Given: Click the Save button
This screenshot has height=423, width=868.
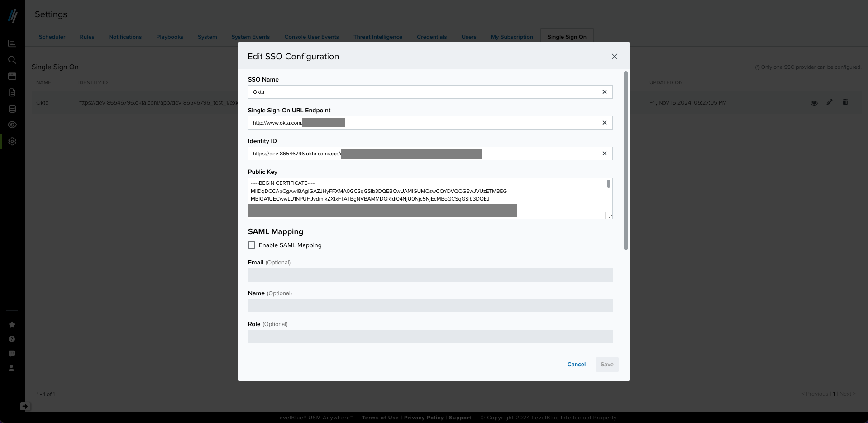Looking at the screenshot, I should 607,365.
